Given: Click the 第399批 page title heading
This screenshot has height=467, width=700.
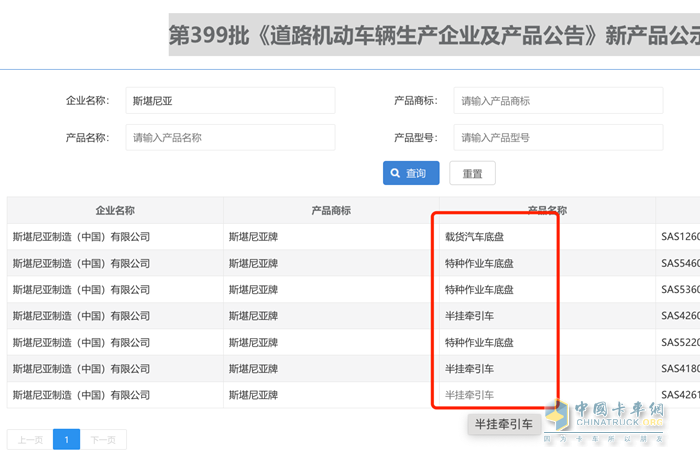Looking at the screenshot, I should click(x=434, y=35).
